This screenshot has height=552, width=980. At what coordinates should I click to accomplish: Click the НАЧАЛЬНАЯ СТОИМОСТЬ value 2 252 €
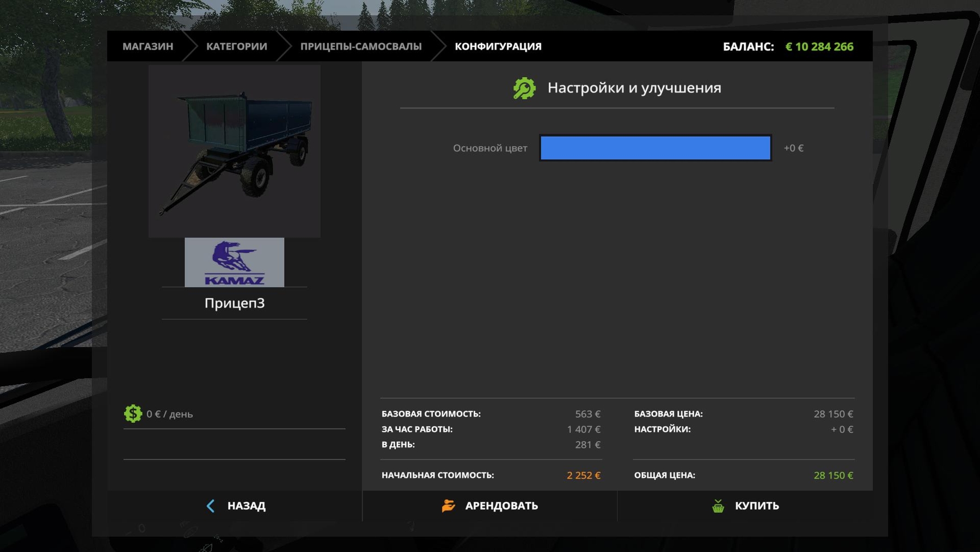583,475
